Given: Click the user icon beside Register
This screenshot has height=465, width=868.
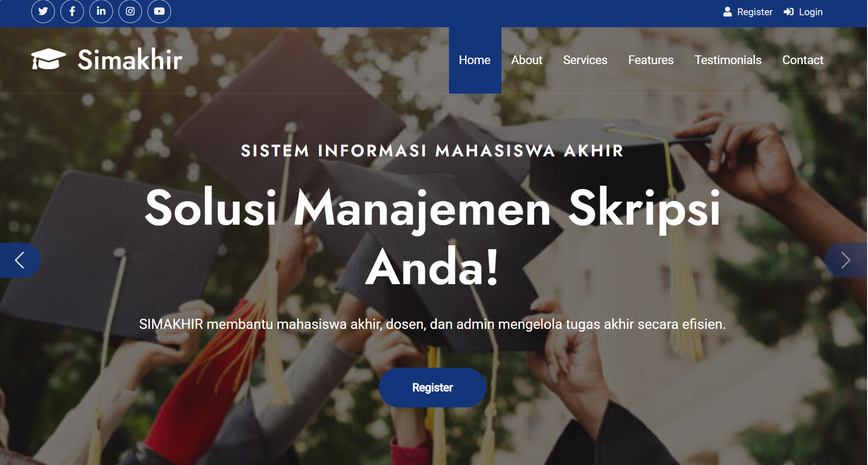Looking at the screenshot, I should [727, 12].
